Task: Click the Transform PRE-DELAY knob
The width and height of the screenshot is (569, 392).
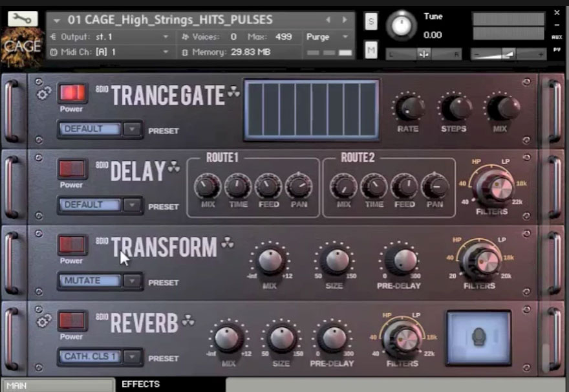Action: coord(400,261)
